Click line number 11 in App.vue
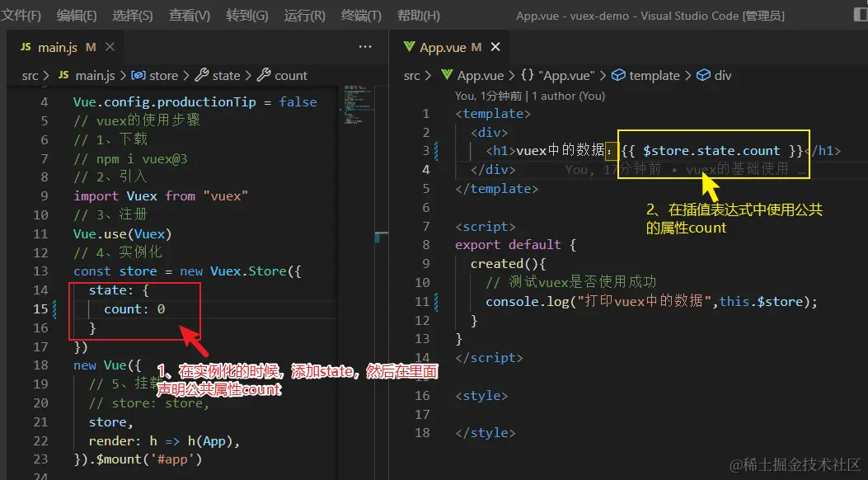Screen dimensions: 868x480 (x=422, y=302)
